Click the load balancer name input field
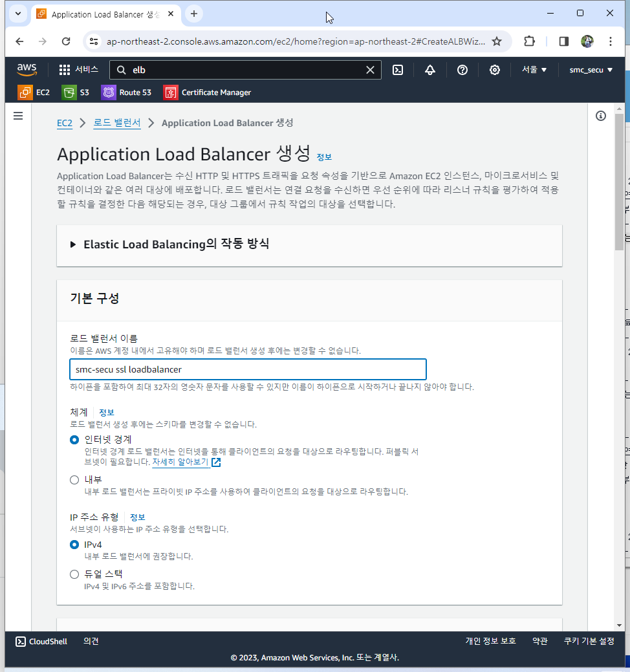Screen dimensions: 630x672 [x=248, y=369]
